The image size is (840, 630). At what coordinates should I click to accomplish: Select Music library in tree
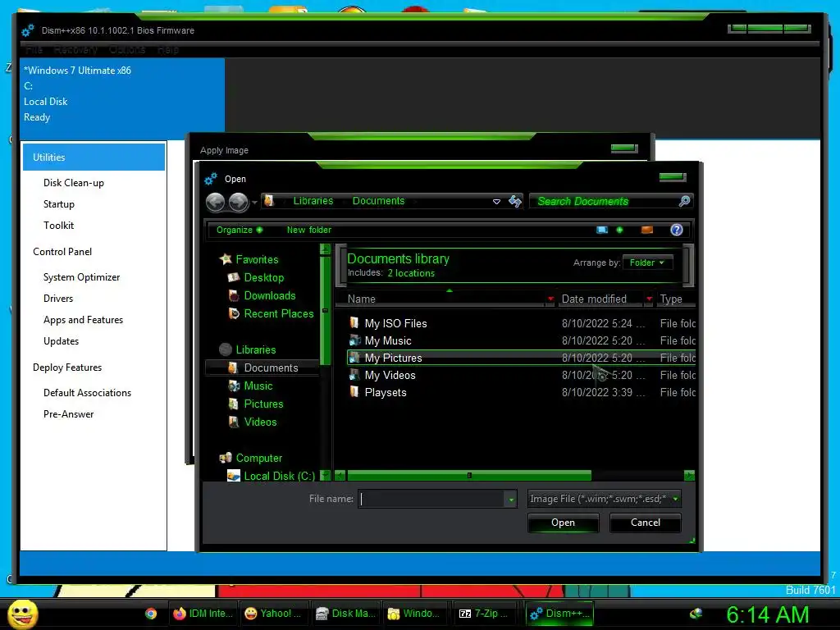tap(258, 386)
